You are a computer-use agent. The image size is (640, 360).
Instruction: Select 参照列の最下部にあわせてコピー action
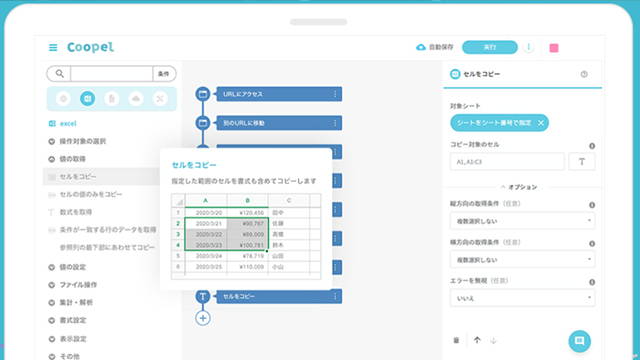(107, 247)
